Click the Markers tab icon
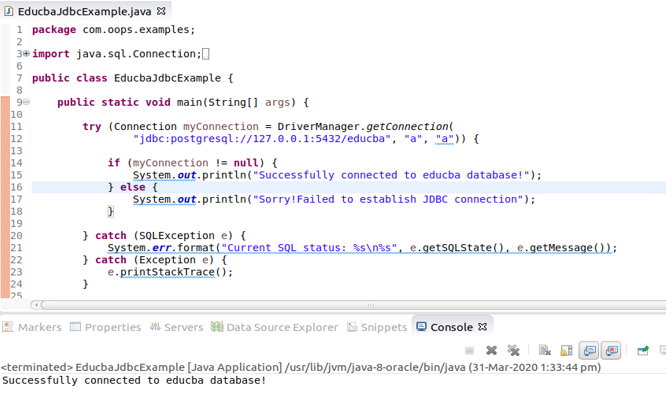The height and width of the screenshot is (397, 672). (8, 327)
